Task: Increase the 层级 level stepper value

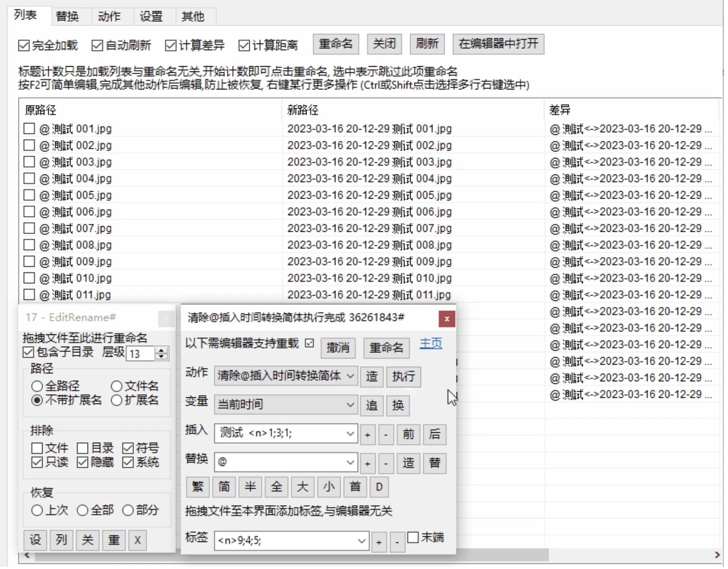Action: 160,350
